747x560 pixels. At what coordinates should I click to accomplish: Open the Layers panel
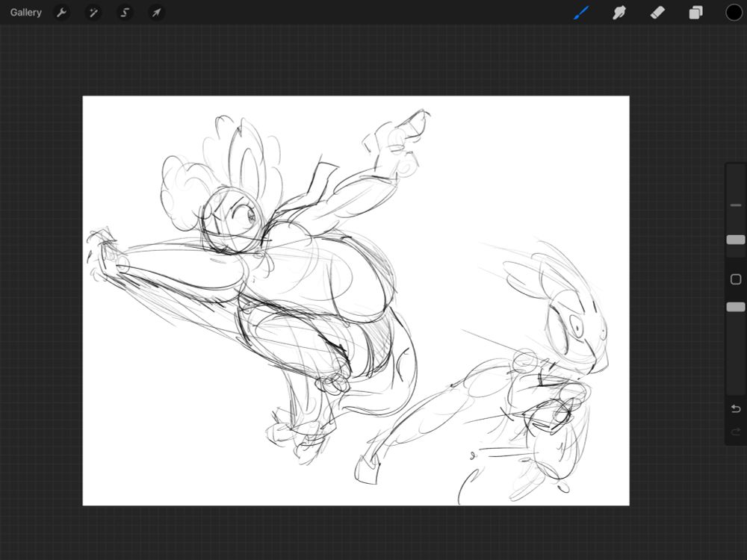(x=695, y=13)
